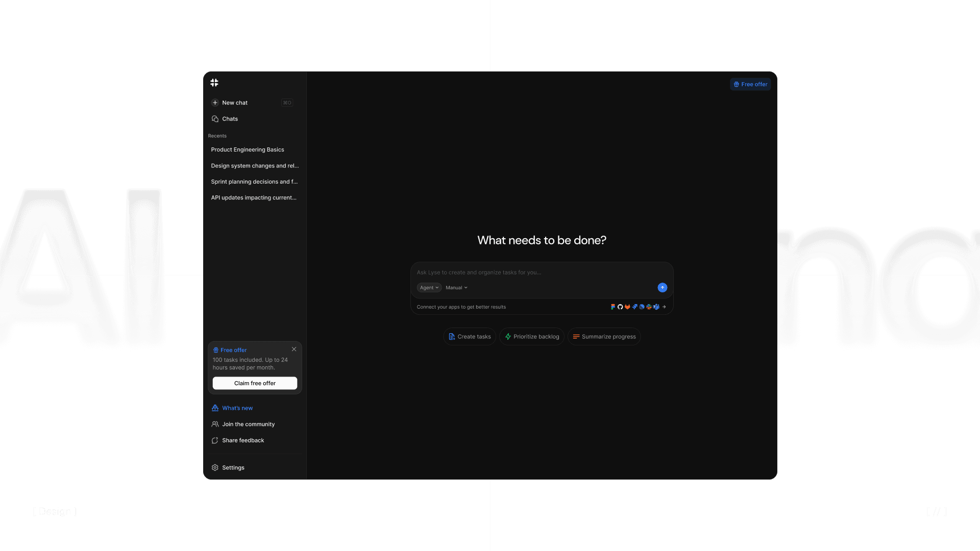
Task: Select the Jira app icon
Action: (634, 307)
